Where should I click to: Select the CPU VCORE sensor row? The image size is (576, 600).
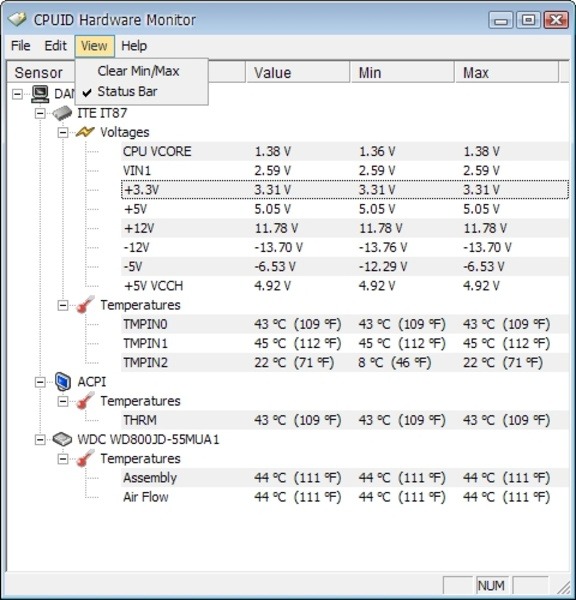coord(344,152)
